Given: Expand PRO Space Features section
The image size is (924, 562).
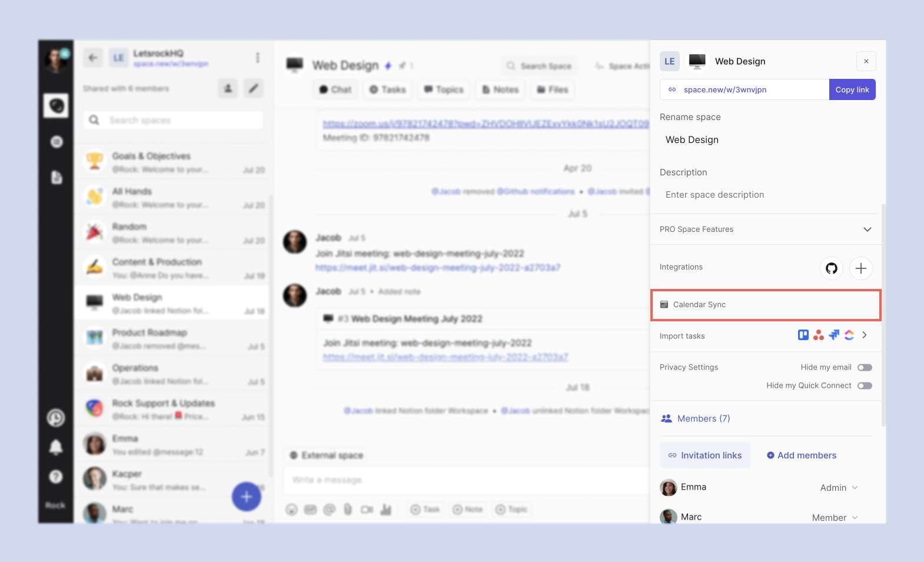Looking at the screenshot, I should pyautogui.click(x=766, y=230).
